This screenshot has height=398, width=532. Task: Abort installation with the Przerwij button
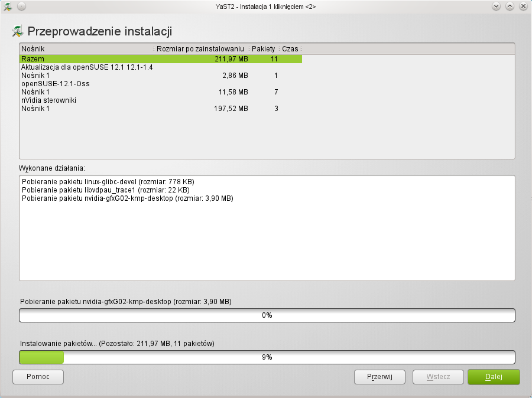(379, 377)
